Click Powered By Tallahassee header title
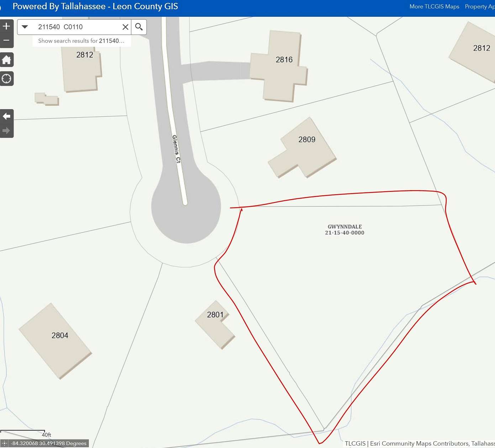The height and width of the screenshot is (448, 495). [95, 6]
